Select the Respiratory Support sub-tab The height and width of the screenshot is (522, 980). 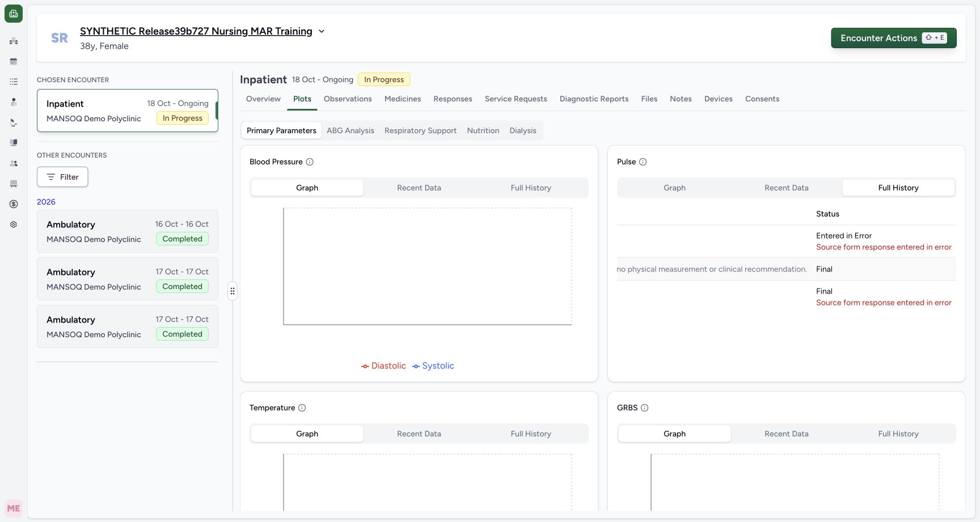click(x=420, y=131)
